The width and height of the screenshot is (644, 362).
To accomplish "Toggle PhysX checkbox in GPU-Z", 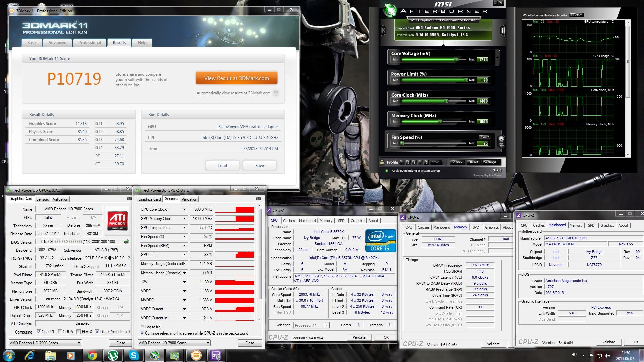I will 78,332.
